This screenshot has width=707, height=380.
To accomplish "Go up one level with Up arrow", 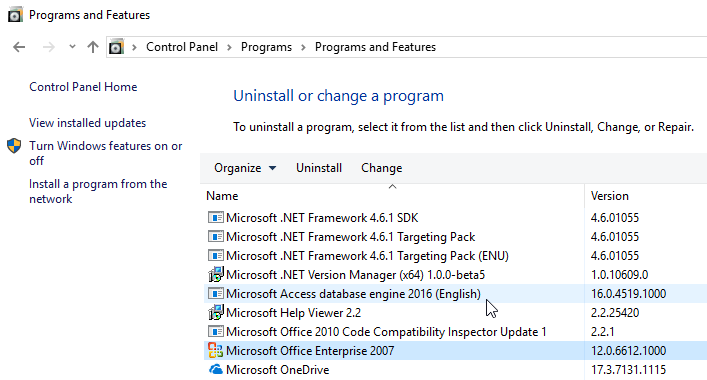I will (x=93, y=47).
